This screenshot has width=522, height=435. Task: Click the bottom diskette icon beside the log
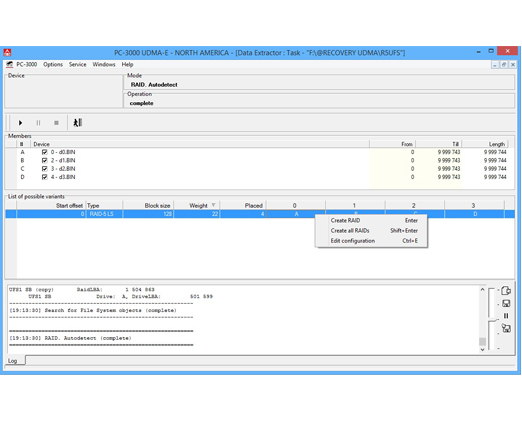[506, 328]
